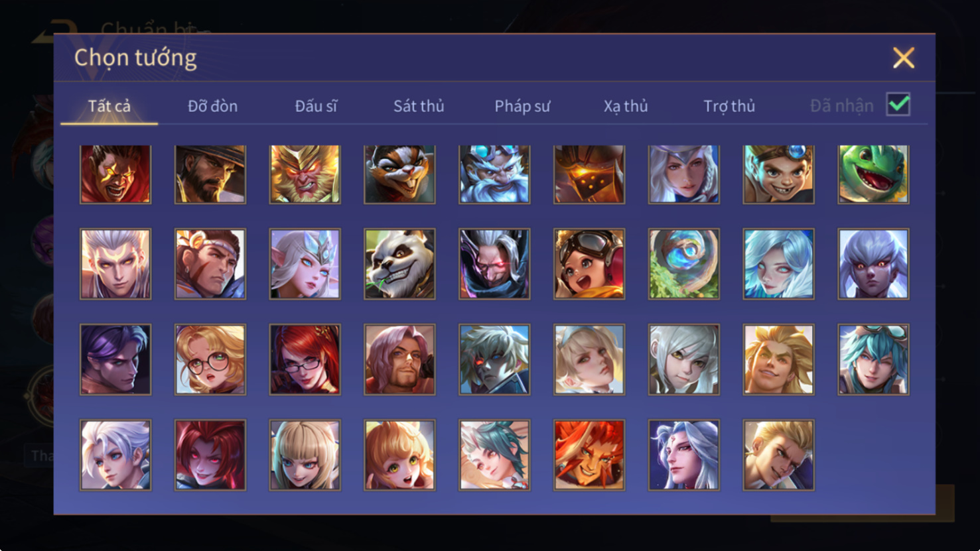The image size is (980, 551).
Task: Open the Trợ thủ tab
Action: pos(729,106)
